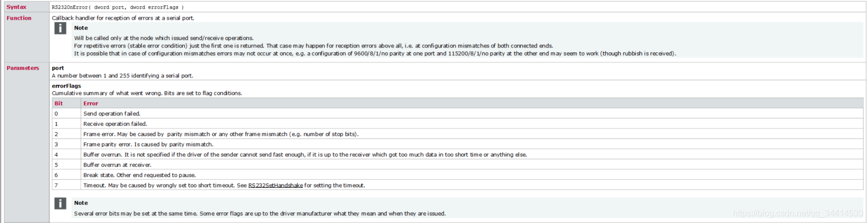This screenshot has width=868, height=223.
Task: Click the errorFlags parameter name
Action: coord(67,86)
